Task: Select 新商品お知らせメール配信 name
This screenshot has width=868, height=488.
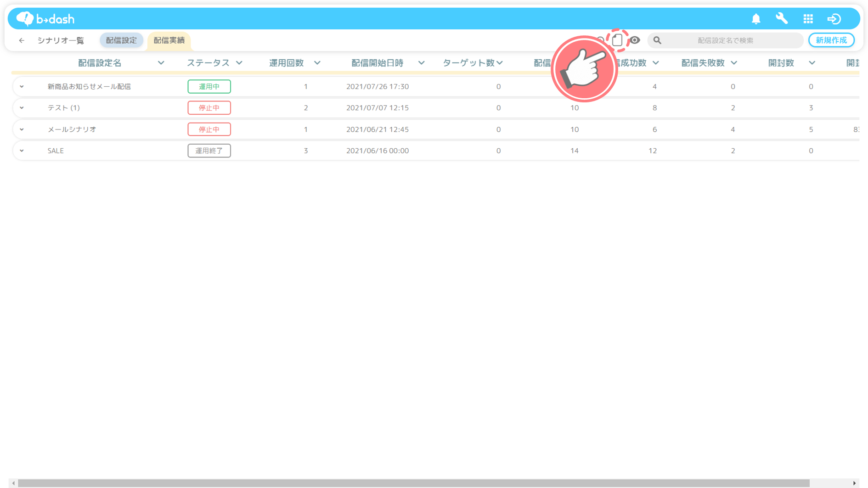Action: [89, 86]
